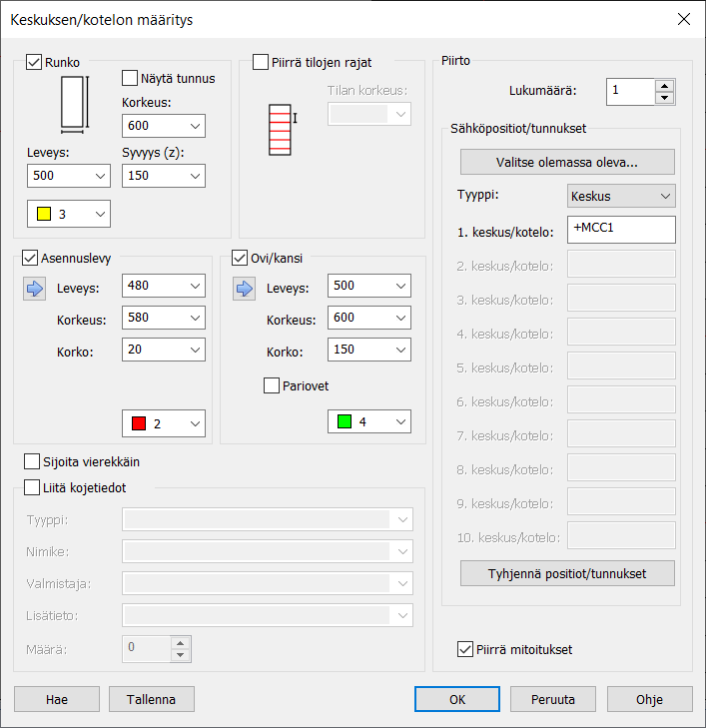The width and height of the screenshot is (706, 728).
Task: Decrease Lukumäärä with the down spinner arrow
Action: 664,98
